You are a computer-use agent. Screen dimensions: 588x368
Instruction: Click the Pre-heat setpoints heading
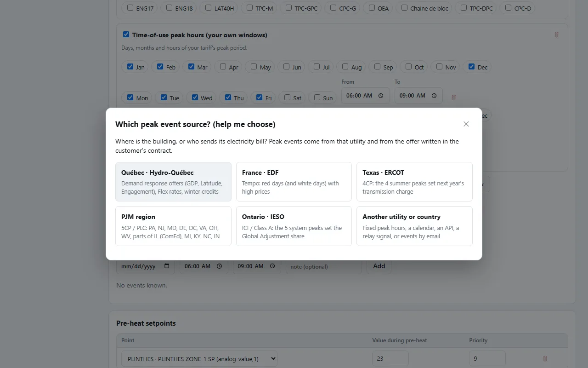click(146, 323)
